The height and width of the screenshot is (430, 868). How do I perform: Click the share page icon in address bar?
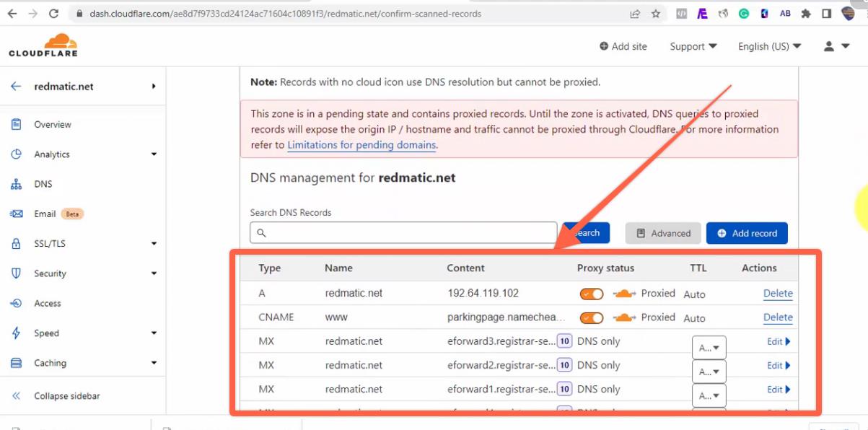pyautogui.click(x=635, y=14)
